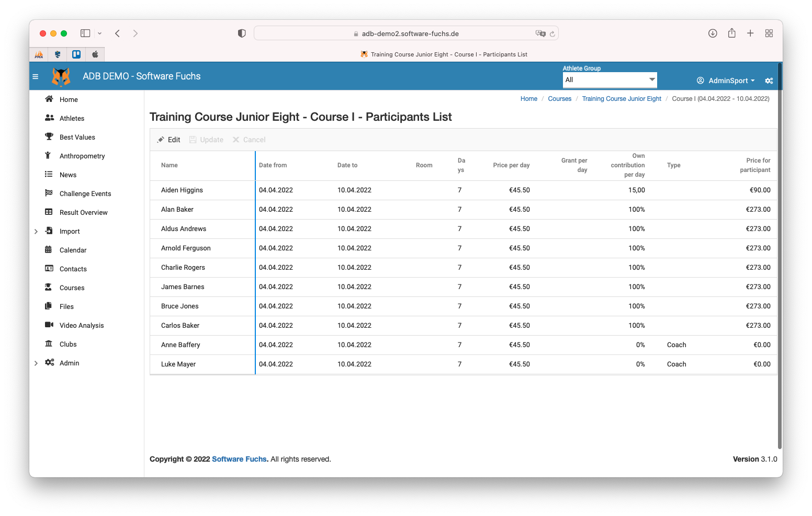Click Safari share icon
812x516 pixels.
(x=732, y=33)
